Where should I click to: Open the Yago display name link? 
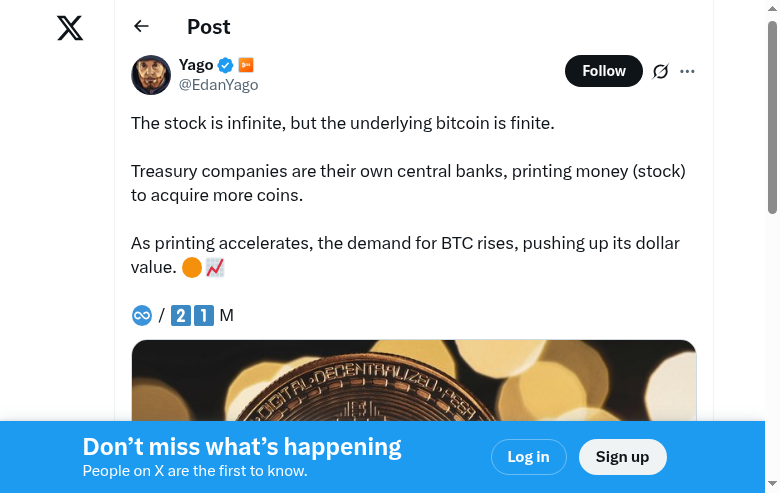coord(196,65)
